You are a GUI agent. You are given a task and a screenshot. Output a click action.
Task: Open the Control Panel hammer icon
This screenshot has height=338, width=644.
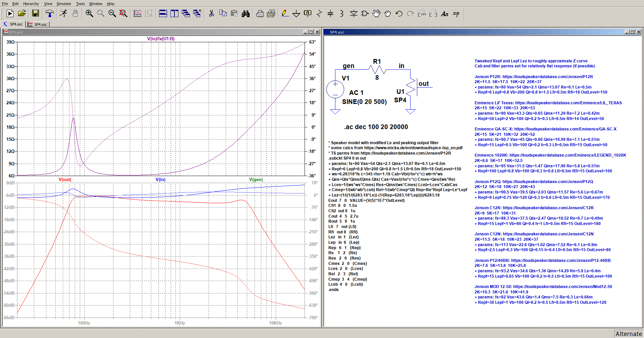point(50,13)
